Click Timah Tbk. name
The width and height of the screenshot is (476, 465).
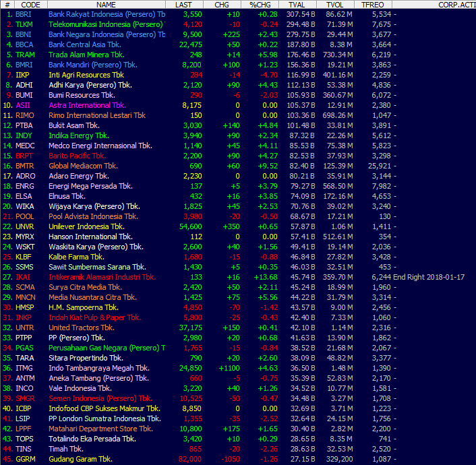click(x=66, y=449)
